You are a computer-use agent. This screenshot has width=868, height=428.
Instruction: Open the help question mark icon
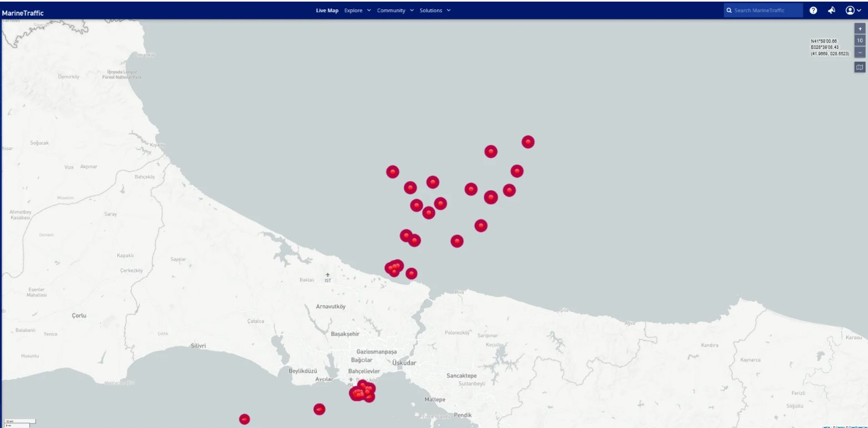[813, 11]
